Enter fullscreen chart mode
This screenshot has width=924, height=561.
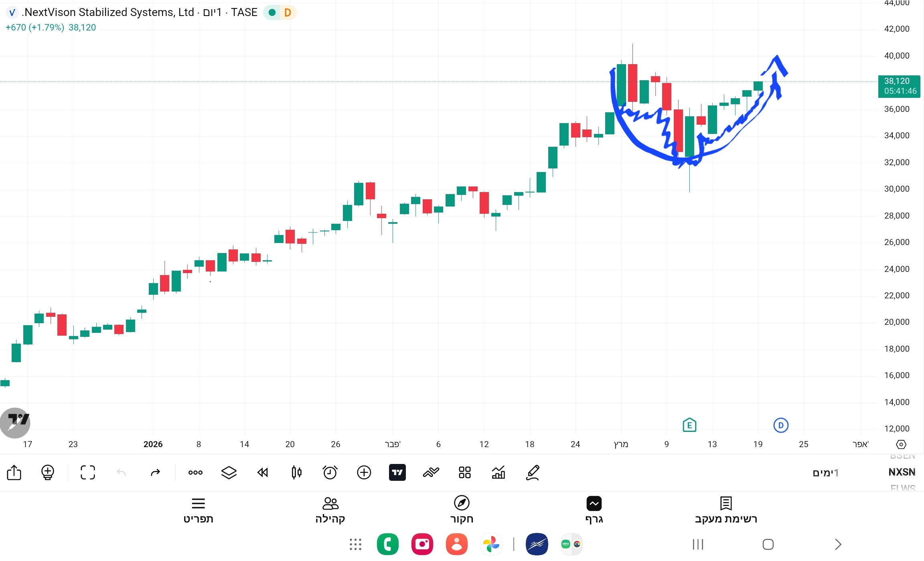(x=88, y=472)
